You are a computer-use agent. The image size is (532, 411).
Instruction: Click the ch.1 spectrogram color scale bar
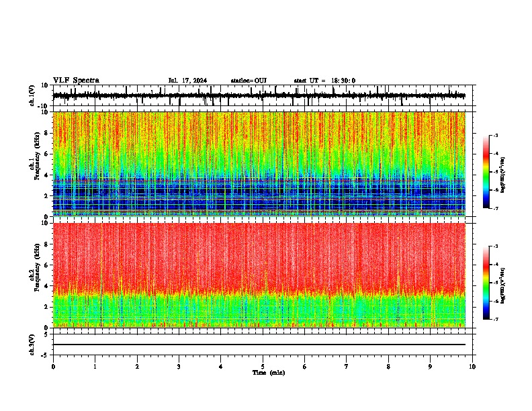[x=486, y=172]
